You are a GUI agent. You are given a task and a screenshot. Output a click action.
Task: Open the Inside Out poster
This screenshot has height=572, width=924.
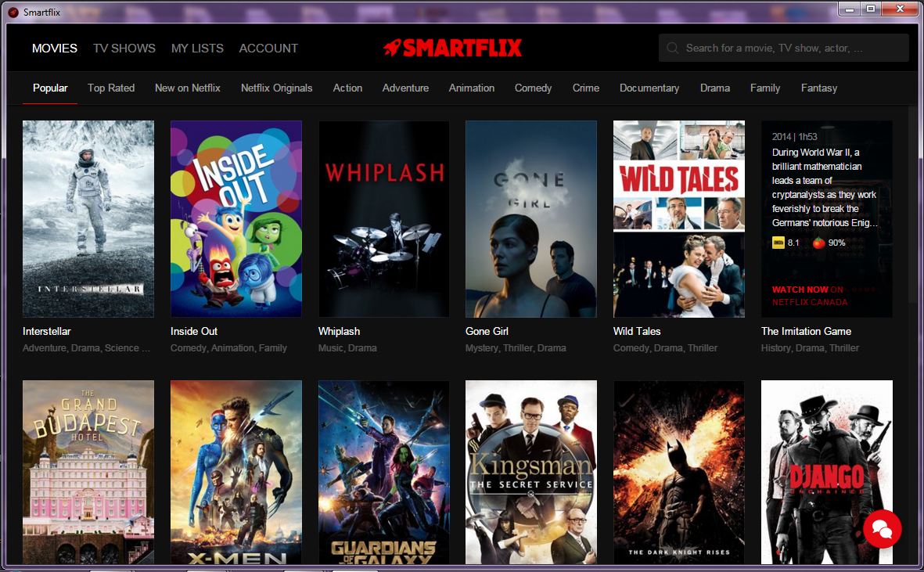click(x=236, y=219)
